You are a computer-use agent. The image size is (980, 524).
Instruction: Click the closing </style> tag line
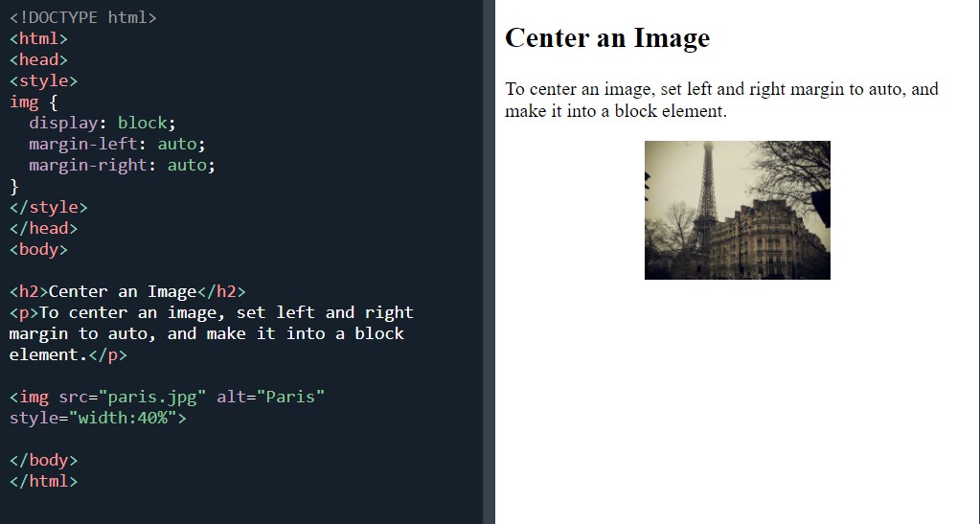click(49, 208)
